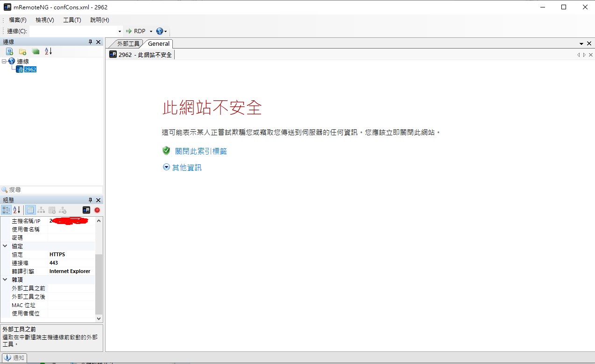Collapse the 協定 property category
This screenshot has width=595, height=364.
click(5, 246)
